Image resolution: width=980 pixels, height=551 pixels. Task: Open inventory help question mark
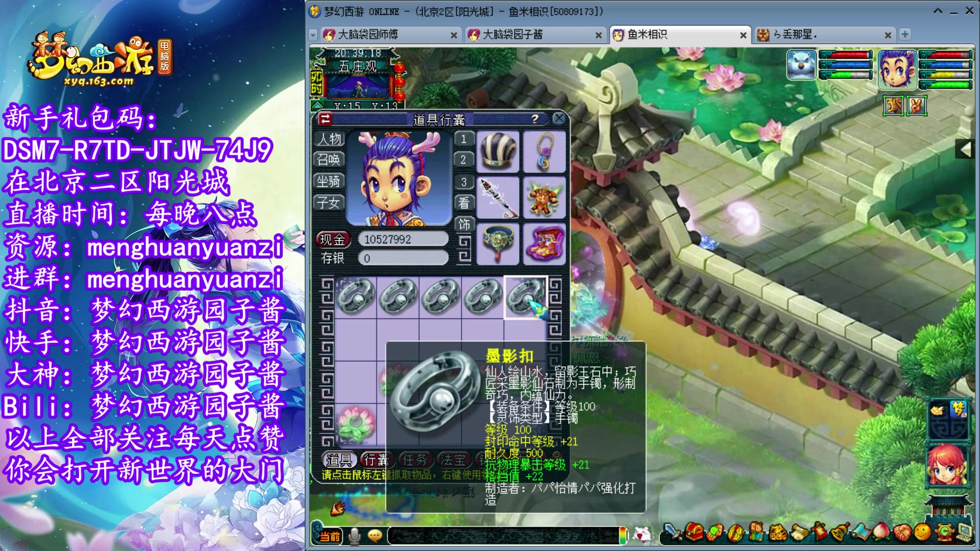tap(535, 119)
